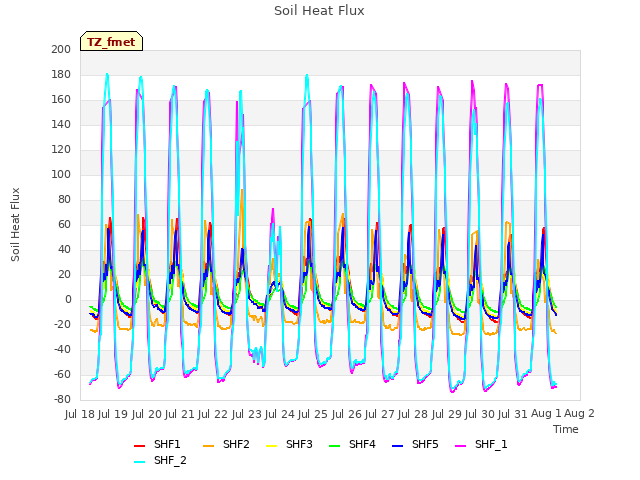Image resolution: width=640 pixels, height=480 pixels.
Task: Click the 0 y-axis tick label
Action: [68, 300]
